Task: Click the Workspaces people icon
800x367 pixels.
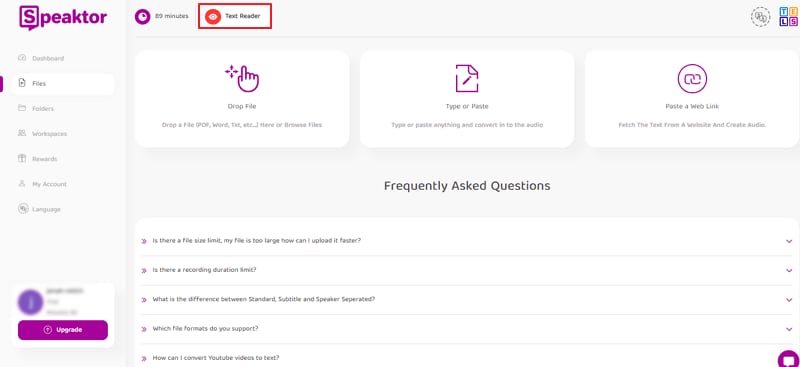Action: point(22,133)
